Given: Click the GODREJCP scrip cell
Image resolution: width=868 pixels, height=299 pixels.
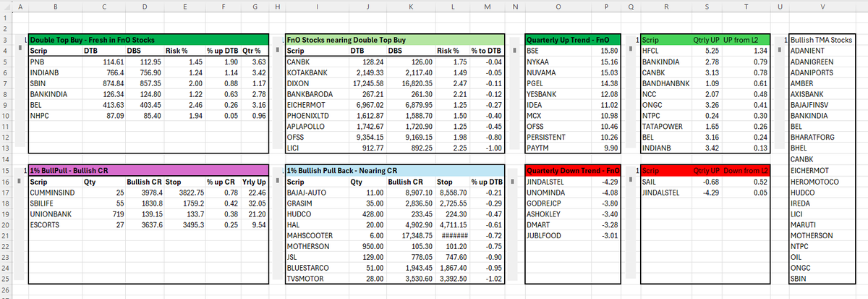Looking at the screenshot, I should click(x=558, y=204).
